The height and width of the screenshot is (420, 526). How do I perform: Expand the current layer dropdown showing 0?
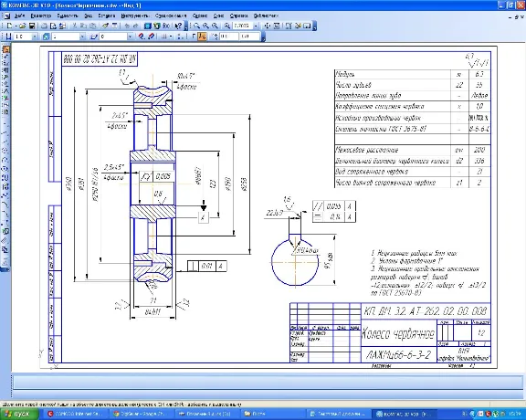click(131, 37)
